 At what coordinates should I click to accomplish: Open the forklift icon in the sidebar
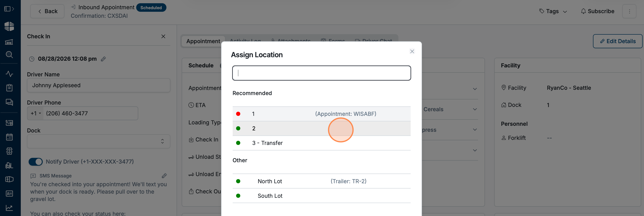9,165
